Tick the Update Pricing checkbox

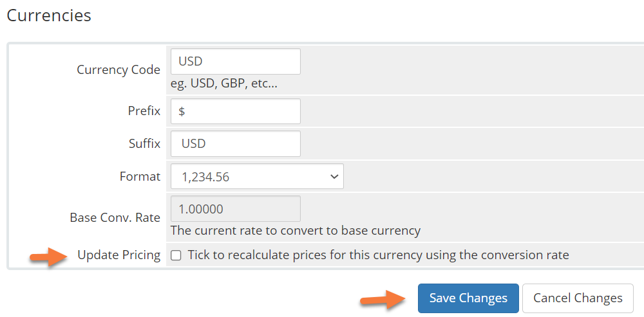point(176,255)
